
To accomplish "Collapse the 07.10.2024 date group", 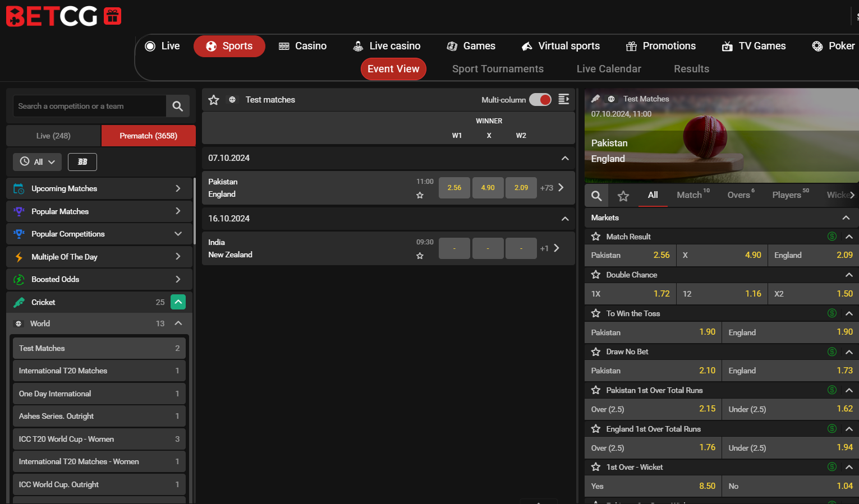I will [565, 158].
